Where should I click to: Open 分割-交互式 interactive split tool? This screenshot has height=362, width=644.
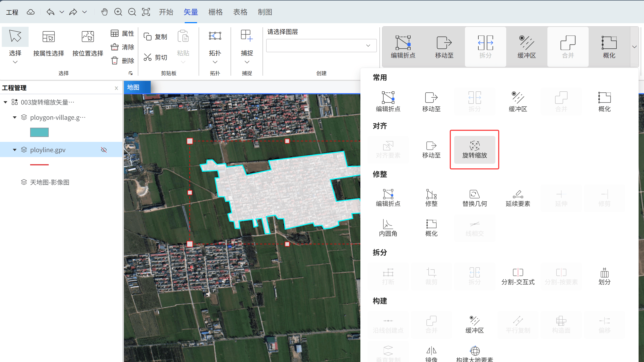[x=518, y=276]
